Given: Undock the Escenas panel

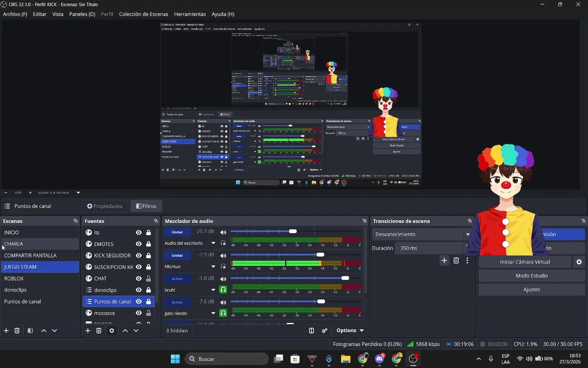Looking at the screenshot, I should (76, 221).
